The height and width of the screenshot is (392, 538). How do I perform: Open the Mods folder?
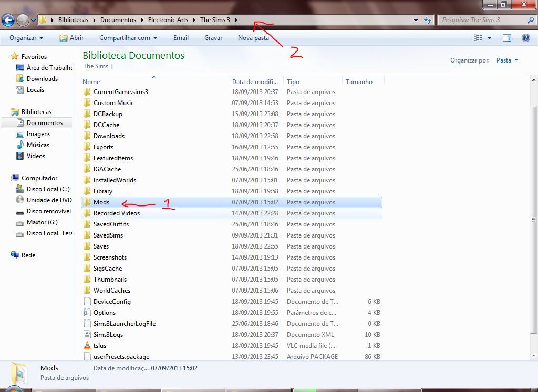coord(102,202)
